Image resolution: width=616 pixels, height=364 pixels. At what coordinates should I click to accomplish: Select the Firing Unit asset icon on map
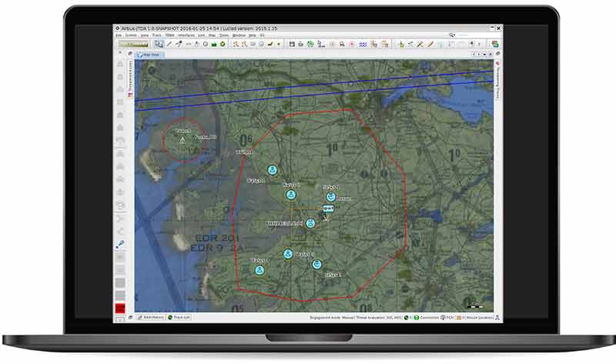[x=310, y=223]
